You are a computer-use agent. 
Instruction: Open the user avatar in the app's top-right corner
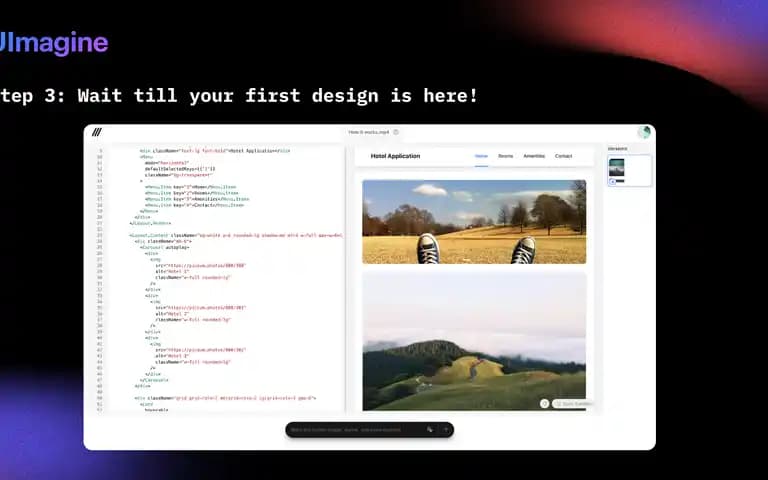pyautogui.click(x=644, y=132)
